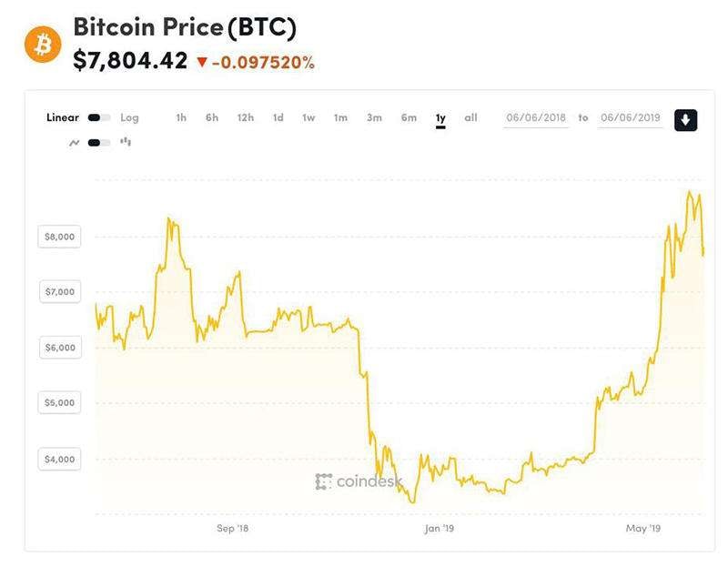Image resolution: width=728 pixels, height=567 pixels.
Task: Click the red down-triangle price change indicator
Action: tap(202, 63)
